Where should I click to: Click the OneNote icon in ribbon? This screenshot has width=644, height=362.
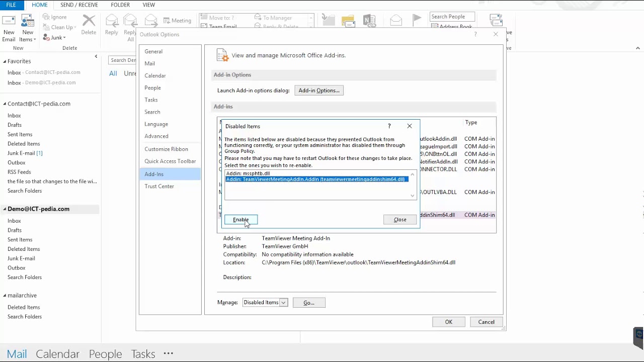tap(369, 21)
